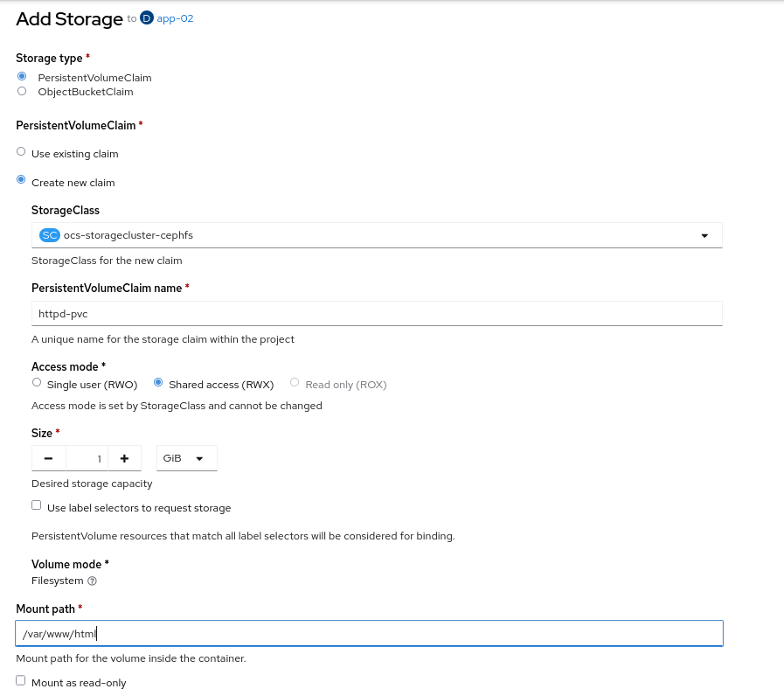Image resolution: width=784 pixels, height=696 pixels.
Task: Select the PersistentVolumeClaim storage type radio
Action: tap(22, 77)
